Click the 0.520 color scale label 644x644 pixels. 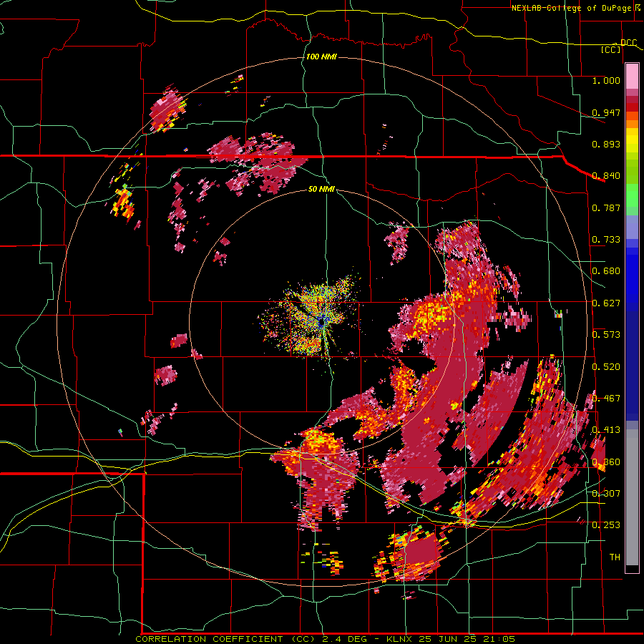click(x=606, y=367)
